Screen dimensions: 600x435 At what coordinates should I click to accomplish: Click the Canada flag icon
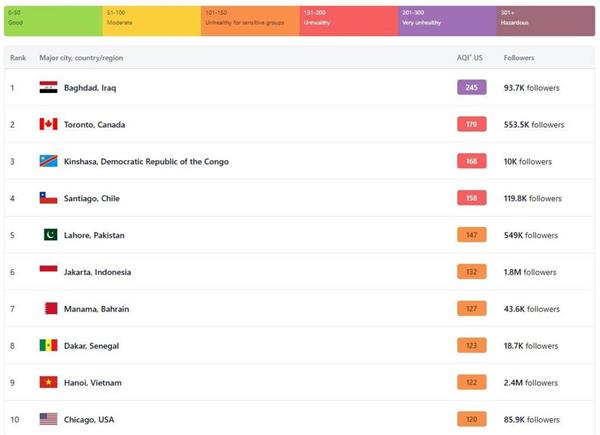(x=48, y=124)
